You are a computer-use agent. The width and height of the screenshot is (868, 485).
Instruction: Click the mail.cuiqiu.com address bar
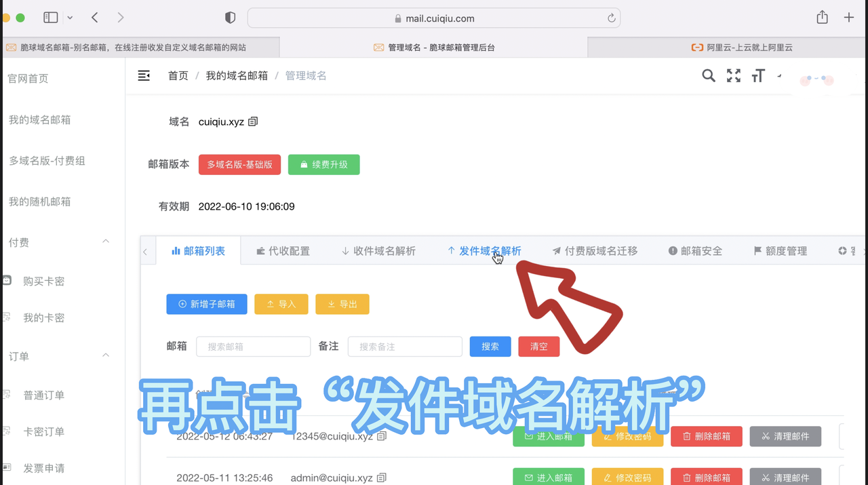point(434,18)
